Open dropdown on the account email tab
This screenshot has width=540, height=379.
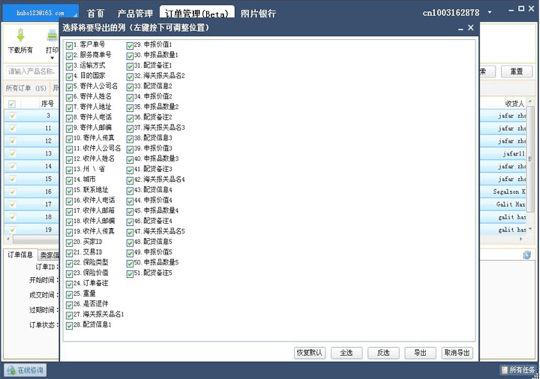75,14
